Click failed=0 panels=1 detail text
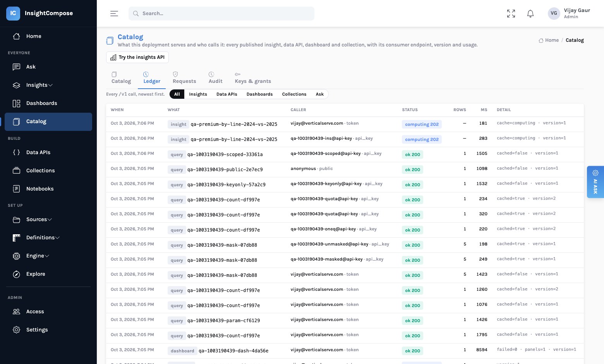Viewport: 604px width, 364px height. 536,350
